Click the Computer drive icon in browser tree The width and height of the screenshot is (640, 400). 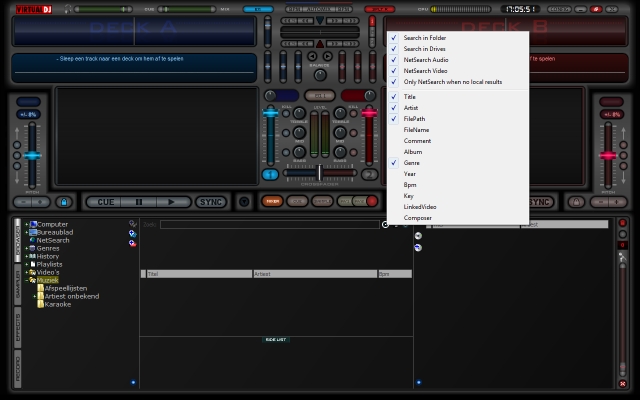point(33,224)
